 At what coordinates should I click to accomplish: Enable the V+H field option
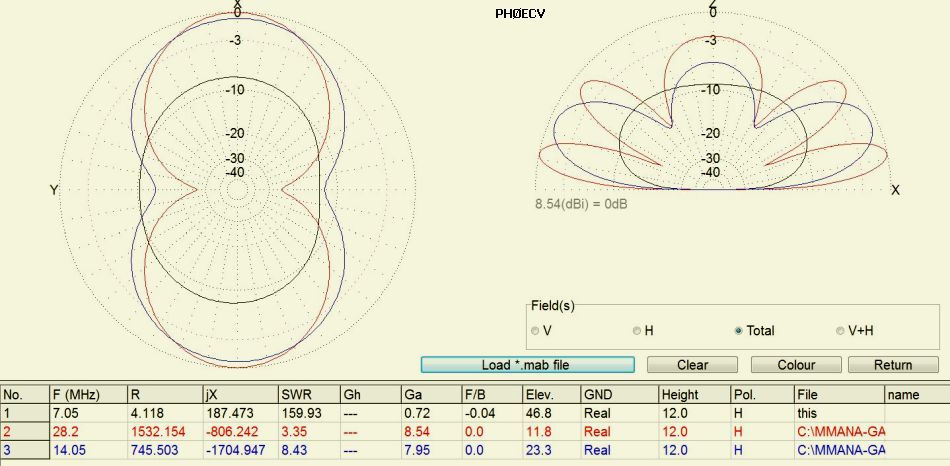click(840, 331)
